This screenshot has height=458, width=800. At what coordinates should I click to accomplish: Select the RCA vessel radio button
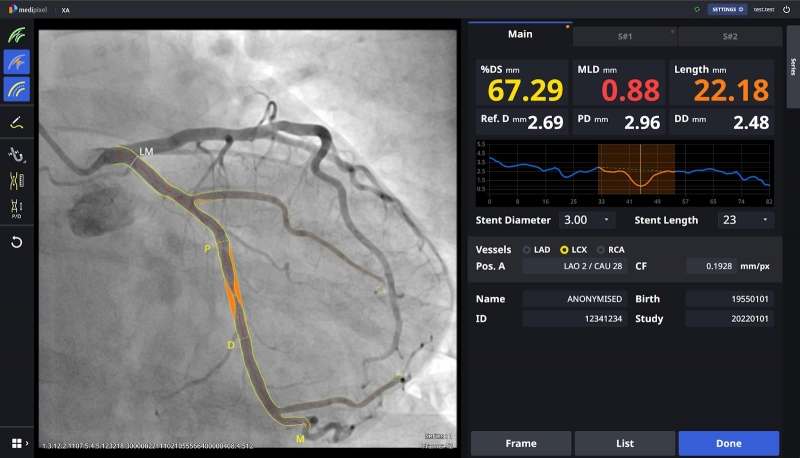click(601, 249)
